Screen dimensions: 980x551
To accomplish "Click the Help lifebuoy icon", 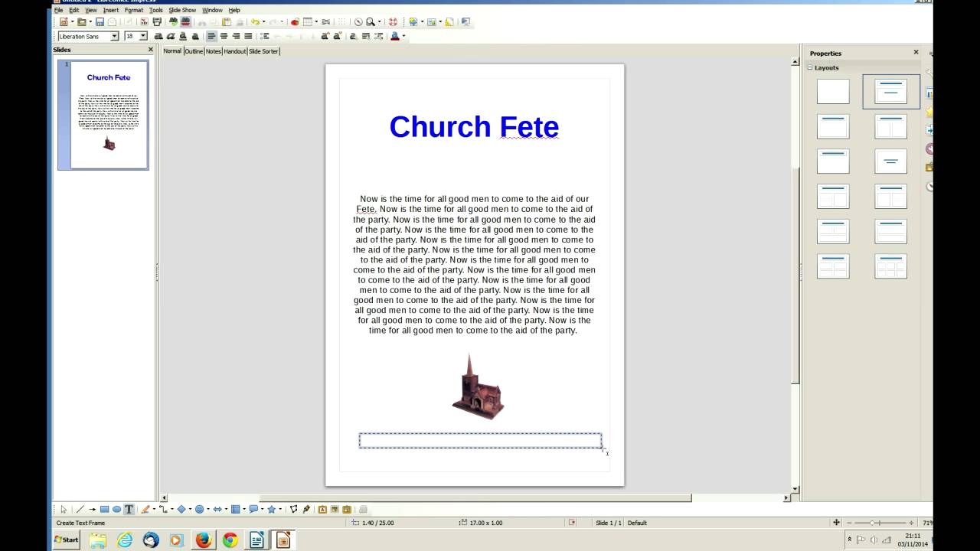I will tap(394, 22).
